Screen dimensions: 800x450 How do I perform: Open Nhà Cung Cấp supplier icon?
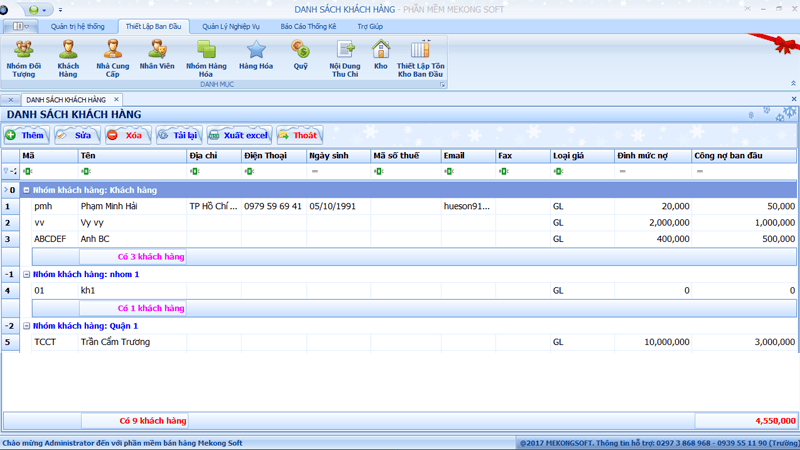point(112,59)
